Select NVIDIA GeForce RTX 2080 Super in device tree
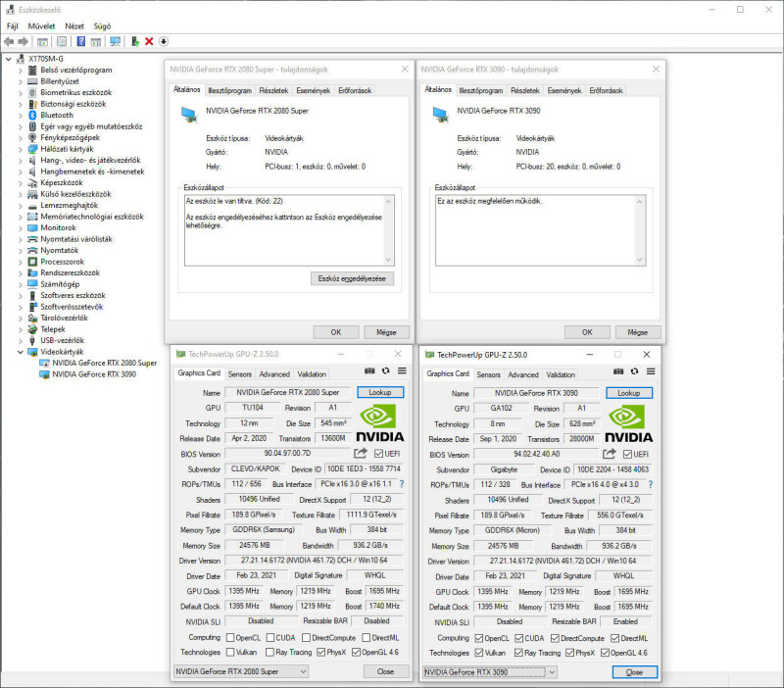This screenshot has width=784, height=688. tap(105, 363)
